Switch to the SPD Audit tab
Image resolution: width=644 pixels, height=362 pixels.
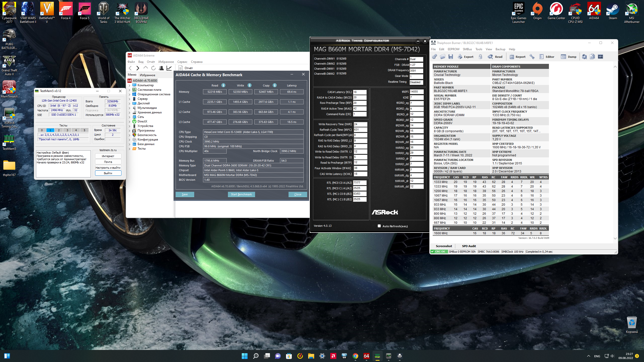[x=469, y=246]
